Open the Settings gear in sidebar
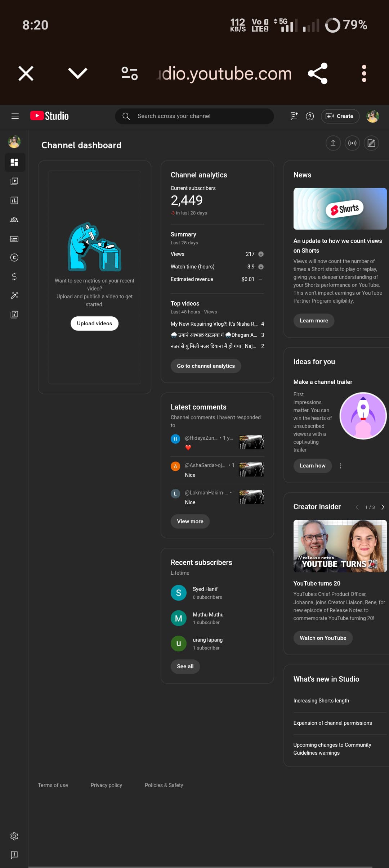 (14, 836)
